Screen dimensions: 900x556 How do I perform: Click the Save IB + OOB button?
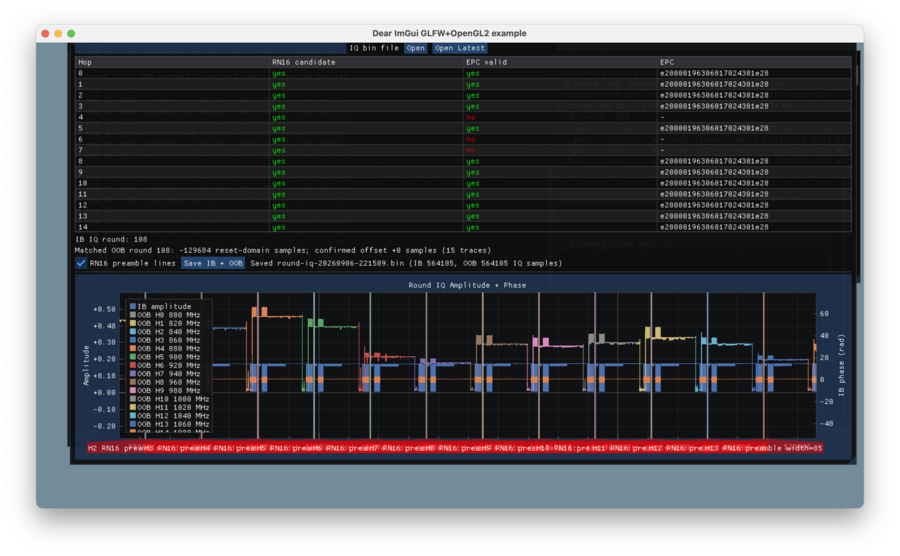[x=213, y=263]
